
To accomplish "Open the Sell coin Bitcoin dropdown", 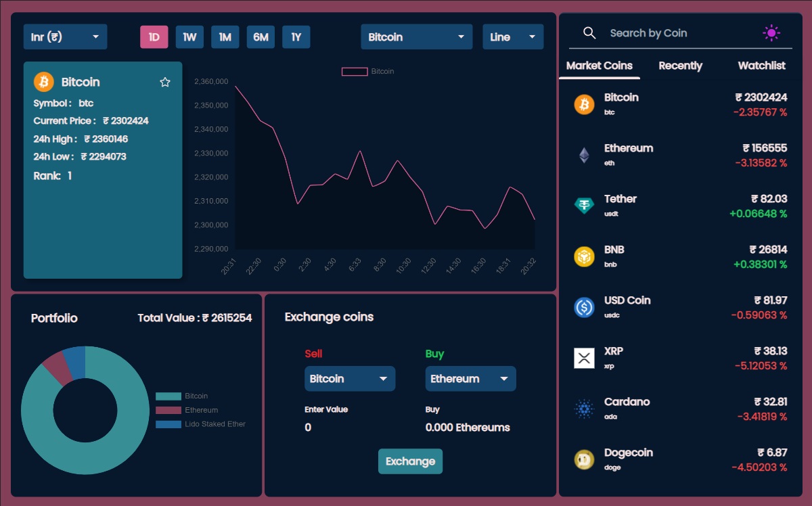I will point(350,379).
